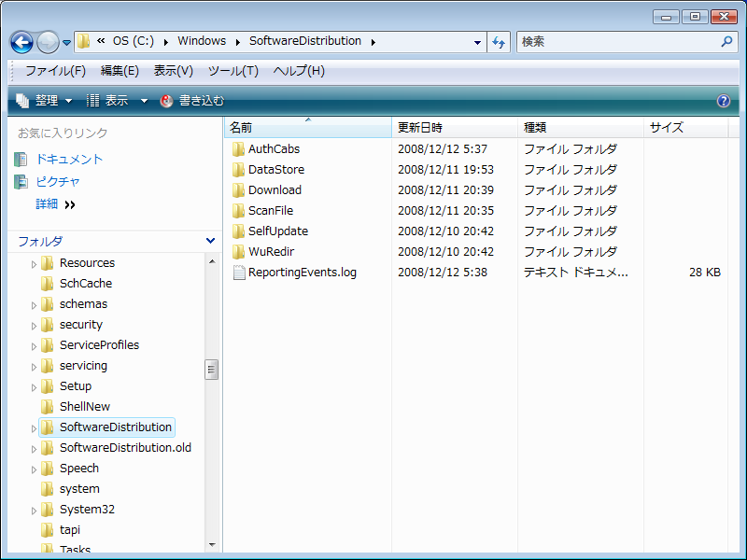747x560 pixels.
Task: Select System32 in the folder tree
Action: point(87,509)
